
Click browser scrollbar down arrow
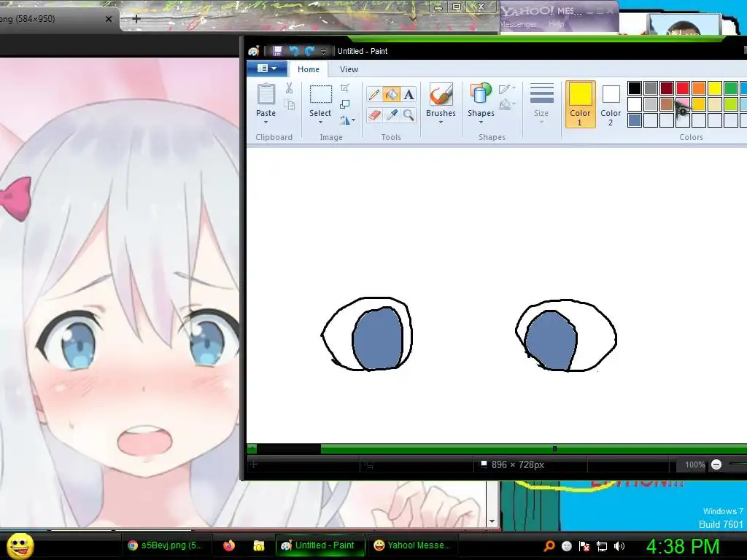pos(492,521)
